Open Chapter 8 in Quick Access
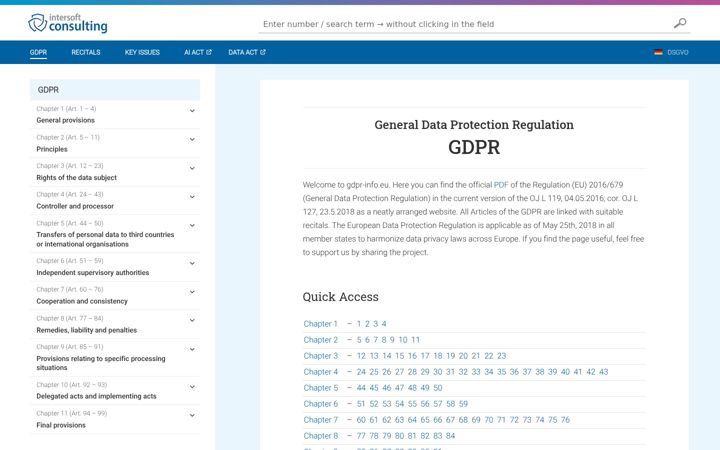This screenshot has width=720, height=450. tap(321, 436)
